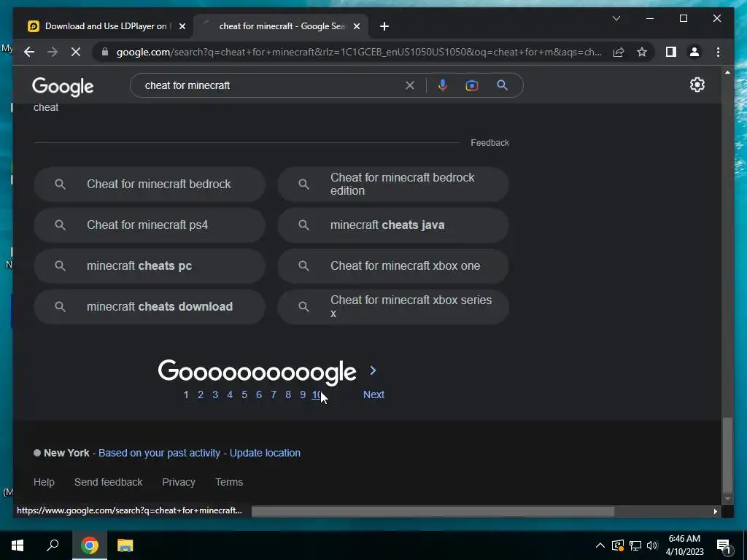
Task: Go to results page 6
Action: (259, 394)
